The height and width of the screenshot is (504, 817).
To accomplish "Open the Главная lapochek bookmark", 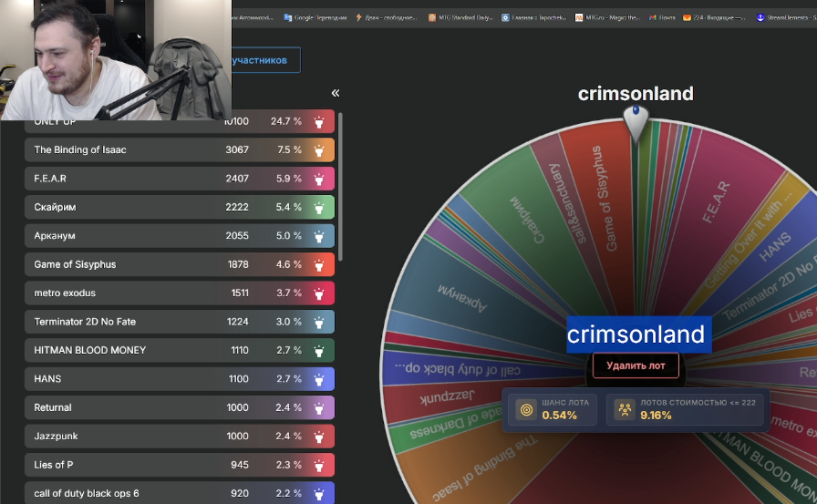I will (x=534, y=17).
